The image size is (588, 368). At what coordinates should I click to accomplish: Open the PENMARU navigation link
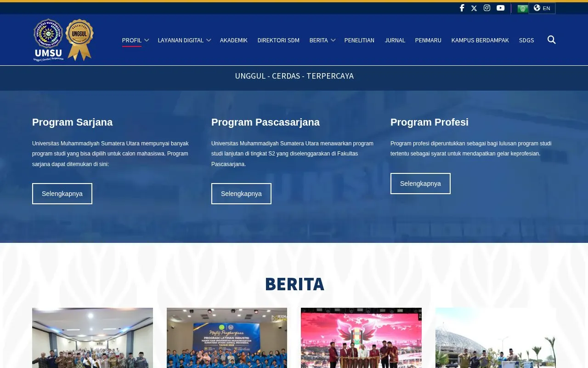click(428, 40)
